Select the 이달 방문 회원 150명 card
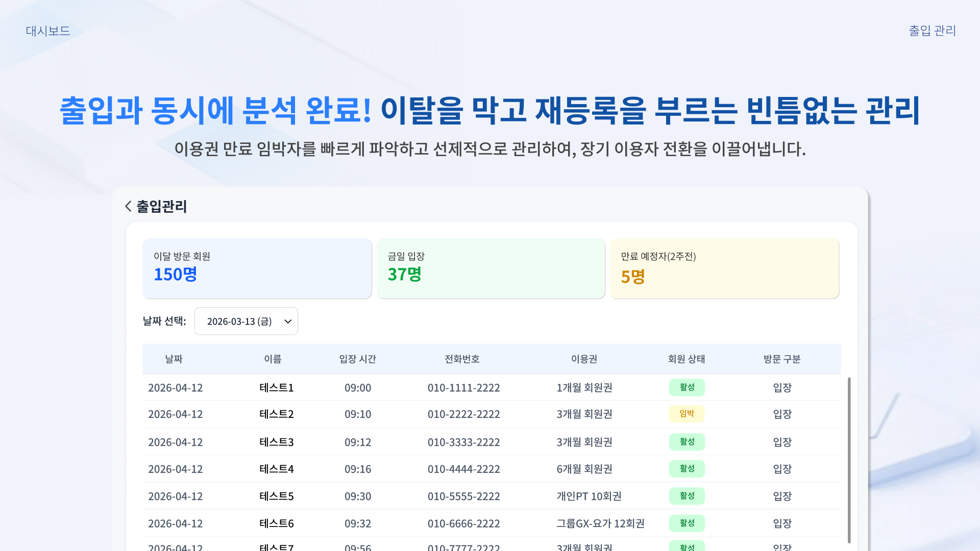980x551 pixels. coord(257,268)
